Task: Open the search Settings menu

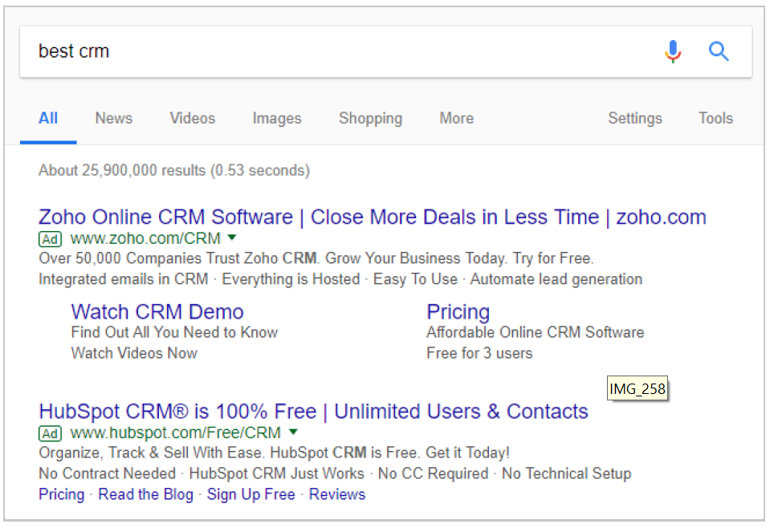Action: tap(635, 119)
